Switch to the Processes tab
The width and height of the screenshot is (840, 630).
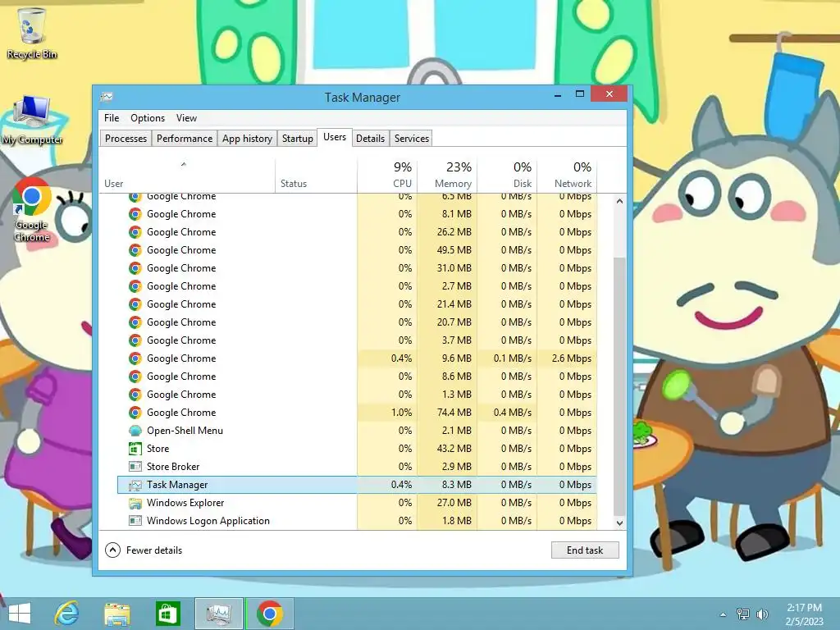coord(126,138)
